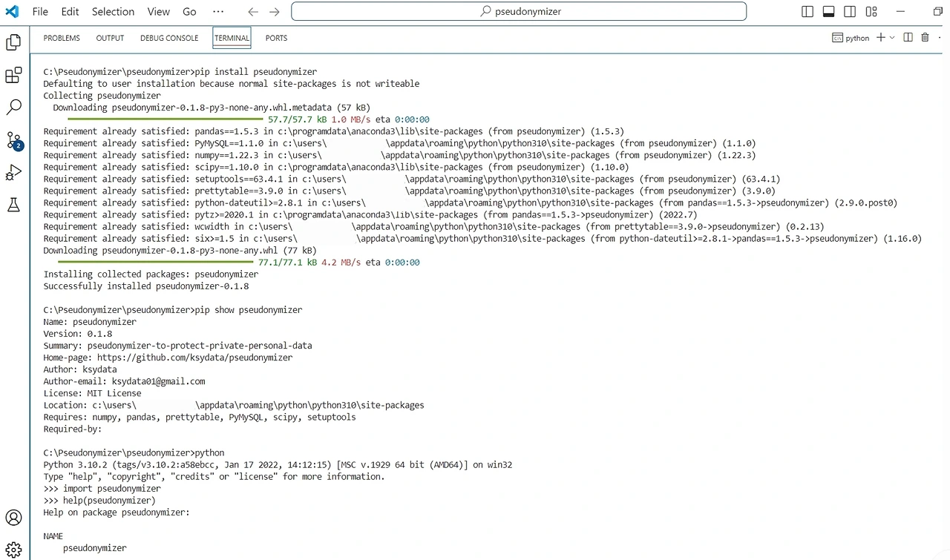Open the View menu
The width and height of the screenshot is (950, 560).
coord(159,12)
